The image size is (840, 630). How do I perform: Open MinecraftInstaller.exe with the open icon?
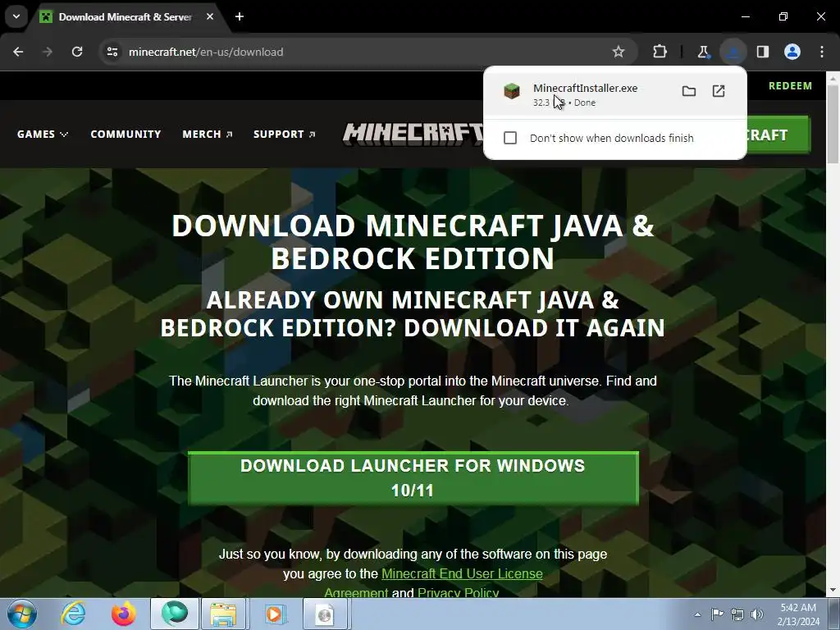(x=719, y=91)
